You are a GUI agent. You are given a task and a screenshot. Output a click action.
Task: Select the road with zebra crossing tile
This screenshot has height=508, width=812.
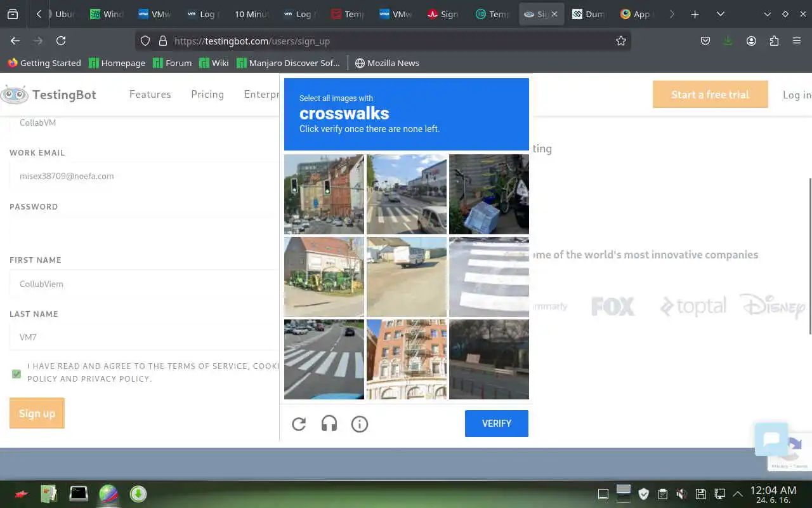click(324, 359)
